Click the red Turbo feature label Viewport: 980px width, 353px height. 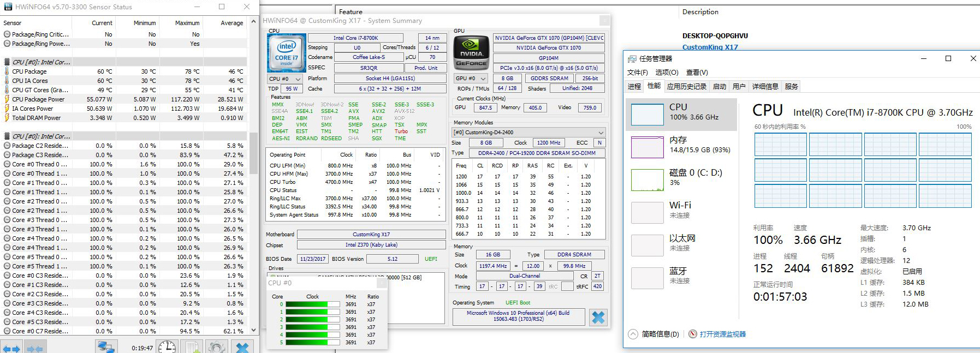[401, 131]
